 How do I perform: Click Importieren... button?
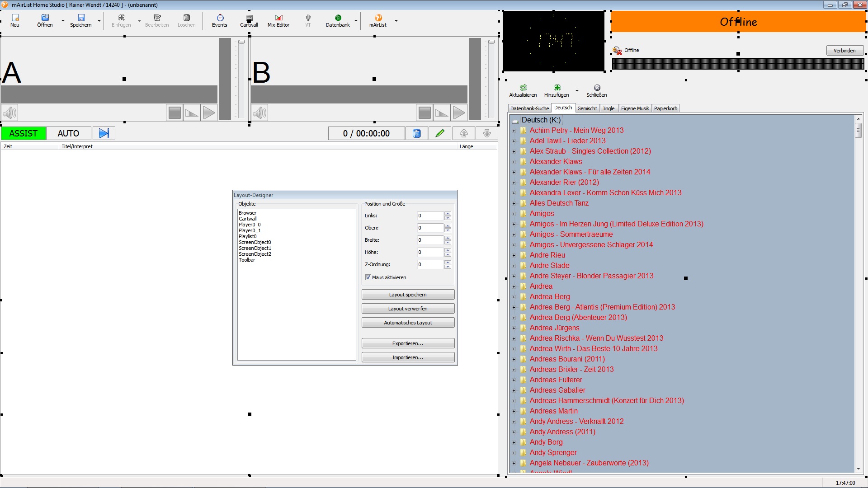pyautogui.click(x=408, y=357)
